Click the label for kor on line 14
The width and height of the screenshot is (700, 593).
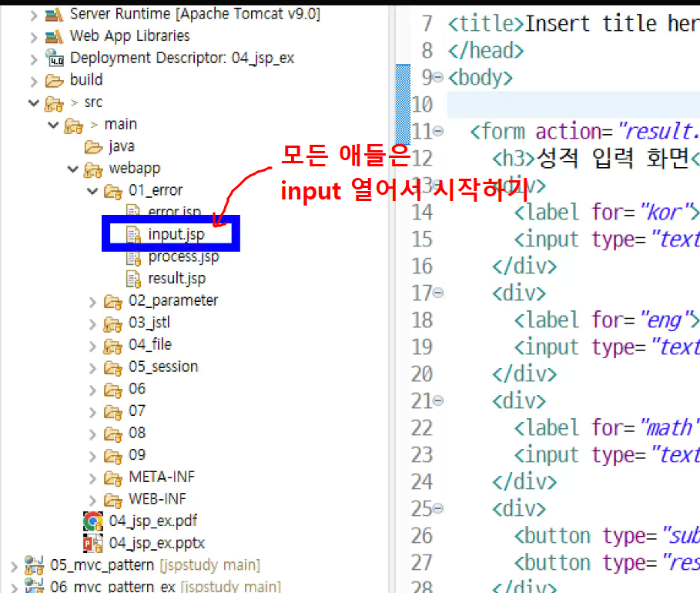(606, 212)
